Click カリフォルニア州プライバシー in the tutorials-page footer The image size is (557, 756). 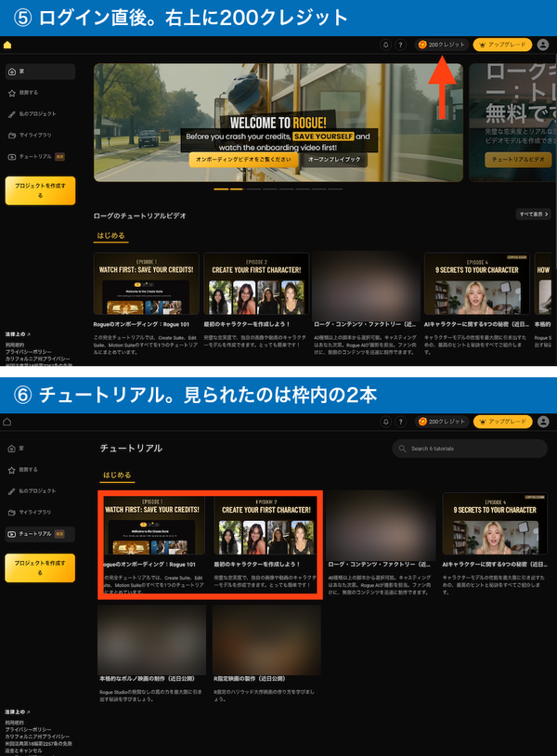coord(37,736)
